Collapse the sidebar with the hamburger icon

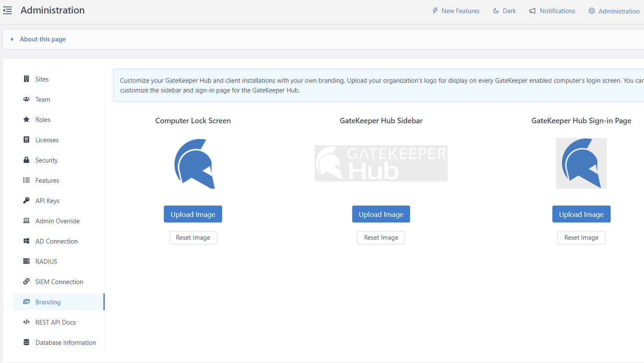pyautogui.click(x=8, y=11)
